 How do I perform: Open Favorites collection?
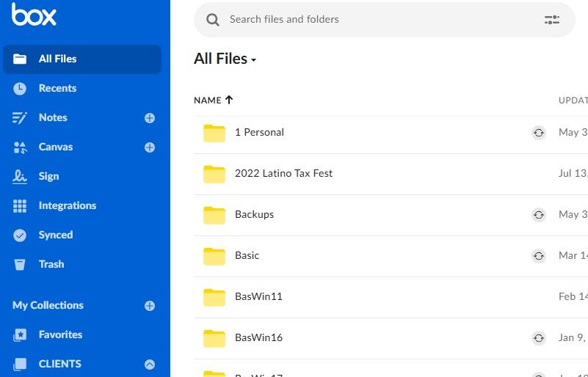tap(60, 334)
